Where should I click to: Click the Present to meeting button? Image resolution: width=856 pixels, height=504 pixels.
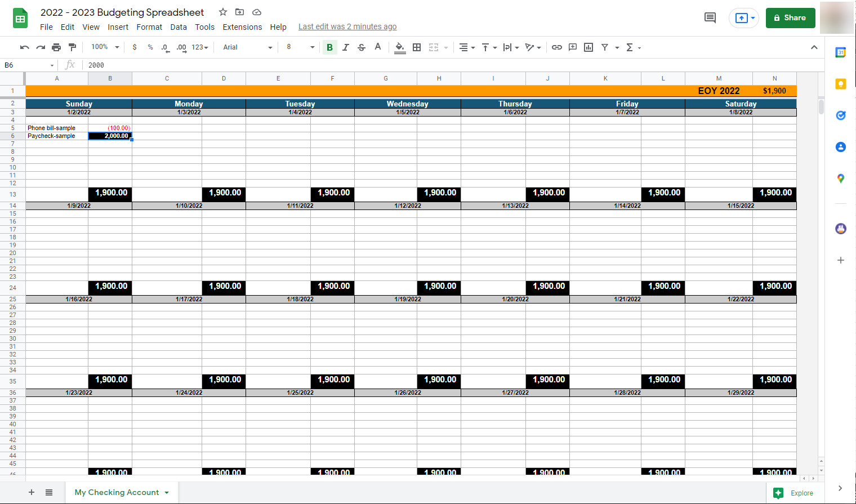744,18
